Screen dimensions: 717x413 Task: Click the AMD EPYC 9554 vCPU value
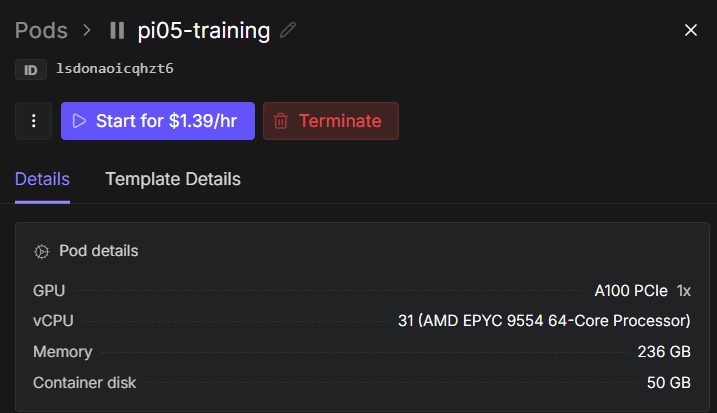click(x=544, y=321)
